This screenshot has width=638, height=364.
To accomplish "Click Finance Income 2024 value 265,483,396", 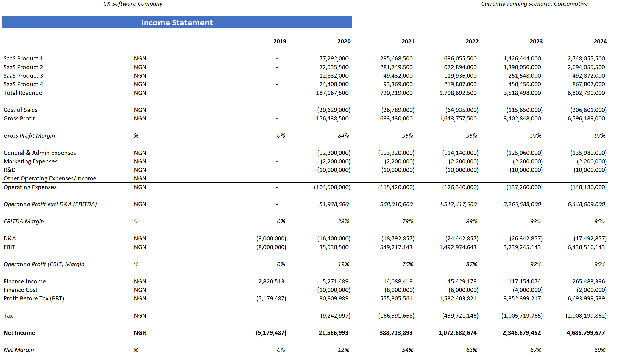I will coord(589,281).
